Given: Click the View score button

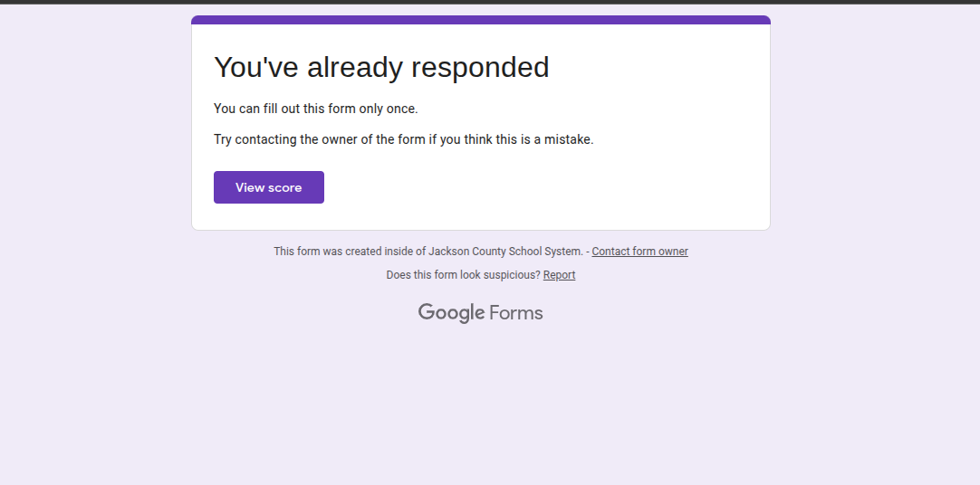Looking at the screenshot, I should pos(269,187).
